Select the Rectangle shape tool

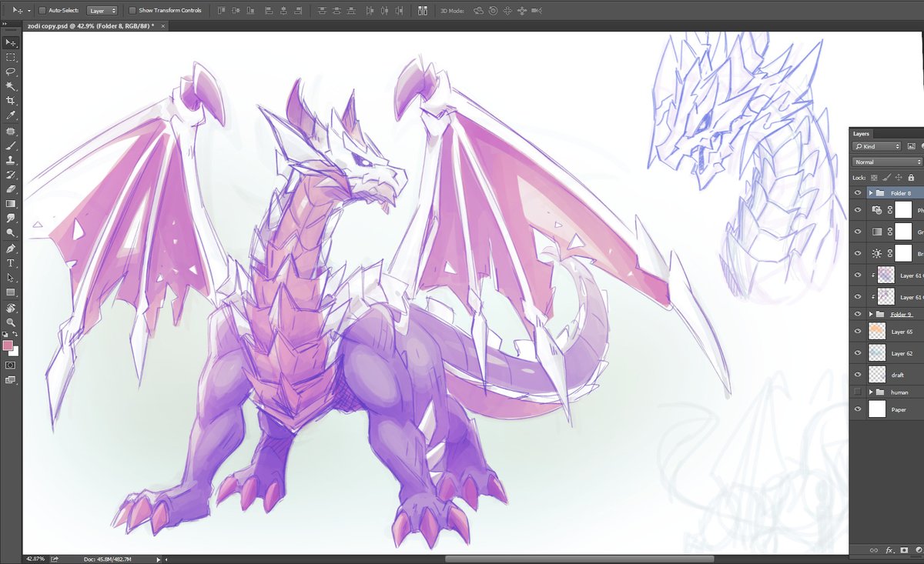pyautogui.click(x=11, y=292)
